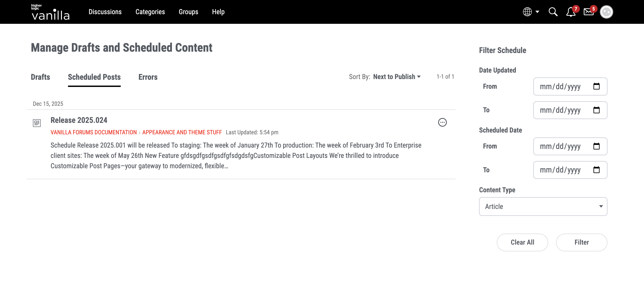
Task: Open the Content Type Article dropdown
Action: tap(543, 206)
